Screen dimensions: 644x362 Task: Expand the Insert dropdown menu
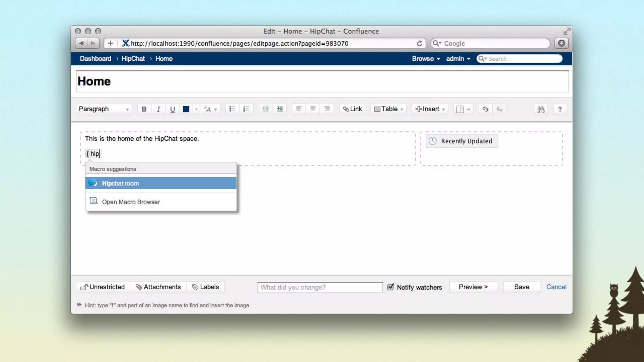point(430,109)
